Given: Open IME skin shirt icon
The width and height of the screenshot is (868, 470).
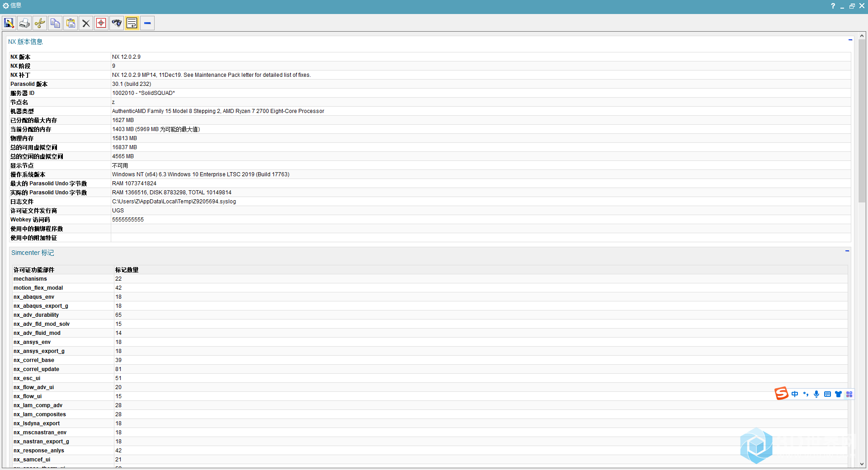Looking at the screenshot, I should pos(838,394).
